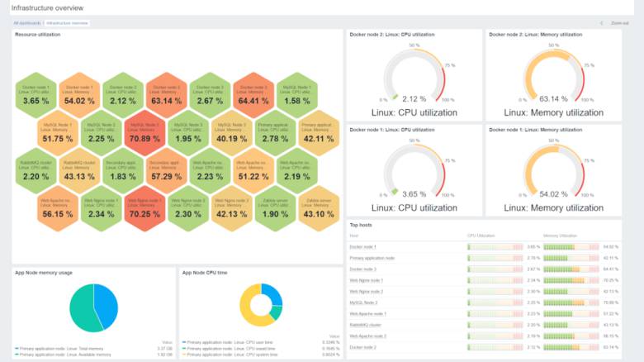Open the All dashboards breadcrumb link

tap(27, 23)
